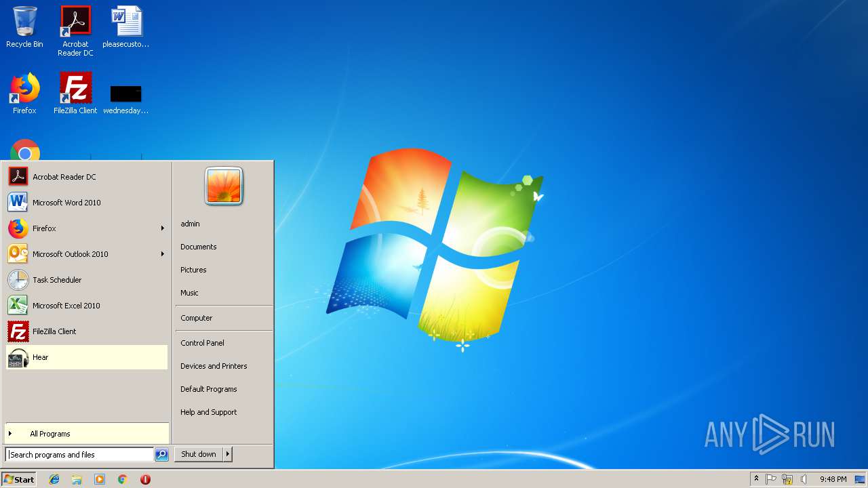Click the 9:48 PM clock
Image resolution: width=868 pixels, height=488 pixels.
[x=833, y=479]
